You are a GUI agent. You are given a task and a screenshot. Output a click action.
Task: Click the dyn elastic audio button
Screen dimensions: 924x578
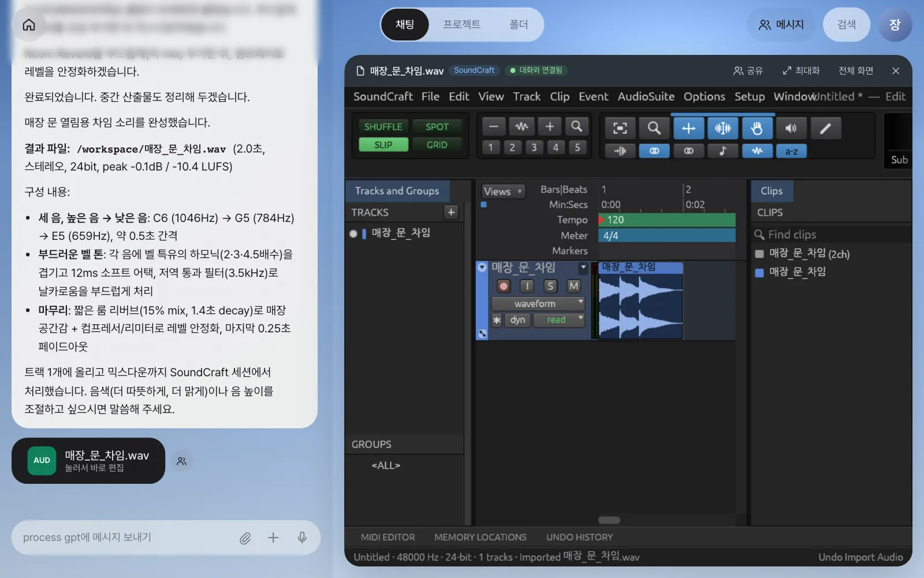tap(517, 320)
